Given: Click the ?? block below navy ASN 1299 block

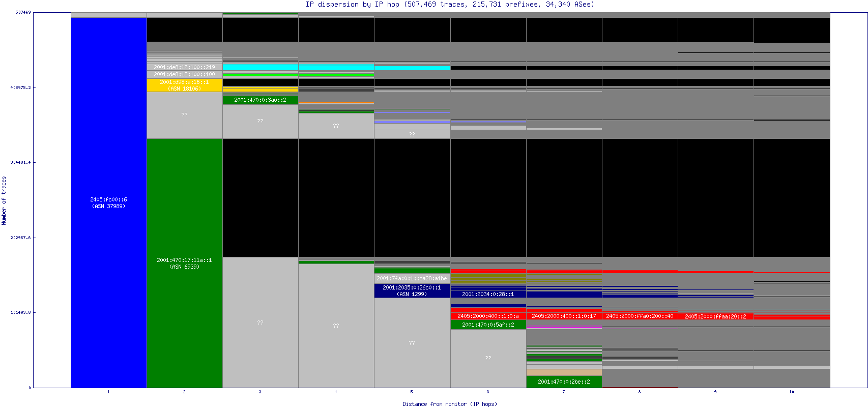Looking at the screenshot, I should coord(412,342).
